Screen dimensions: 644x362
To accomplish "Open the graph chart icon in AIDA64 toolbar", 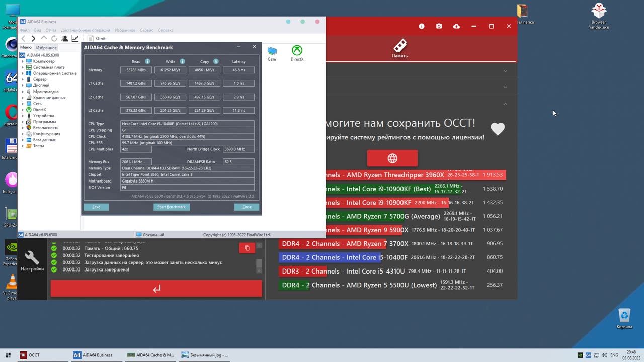I will point(75,38).
